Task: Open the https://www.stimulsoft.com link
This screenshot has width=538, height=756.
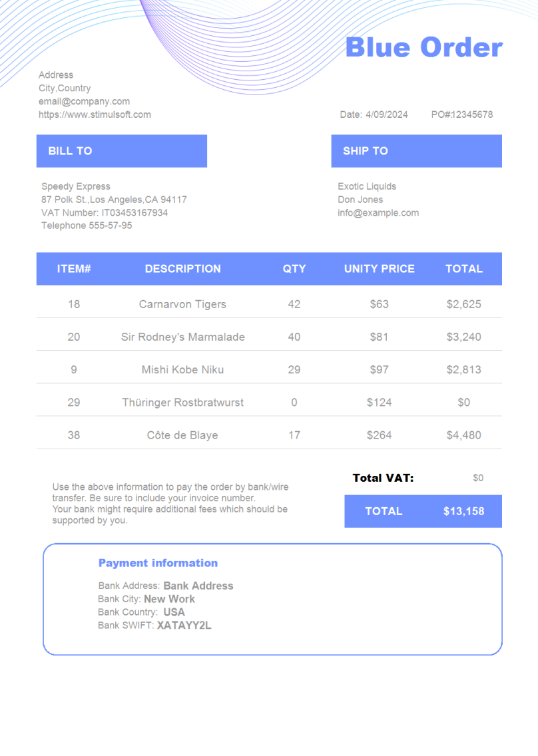Action: click(95, 114)
